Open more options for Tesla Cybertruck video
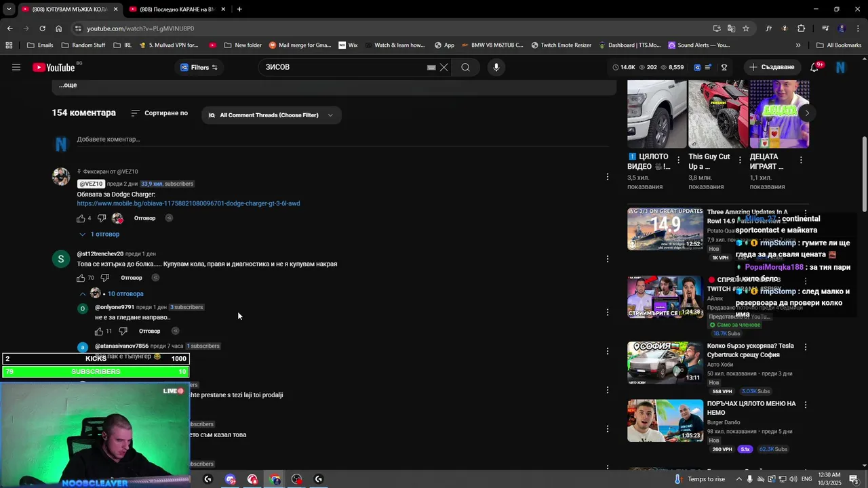868x488 pixels. 806,347
